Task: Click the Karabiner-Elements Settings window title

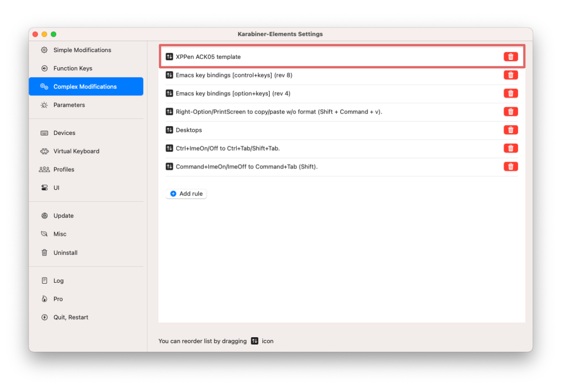Action: (x=280, y=34)
